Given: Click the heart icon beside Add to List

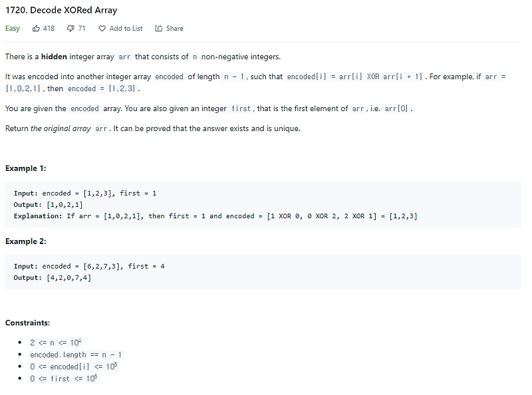Looking at the screenshot, I should [x=101, y=28].
